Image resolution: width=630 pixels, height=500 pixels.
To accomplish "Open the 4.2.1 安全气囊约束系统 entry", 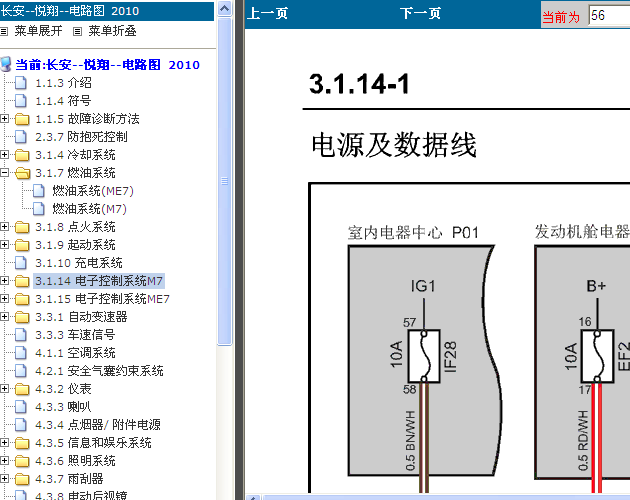I will [99, 371].
